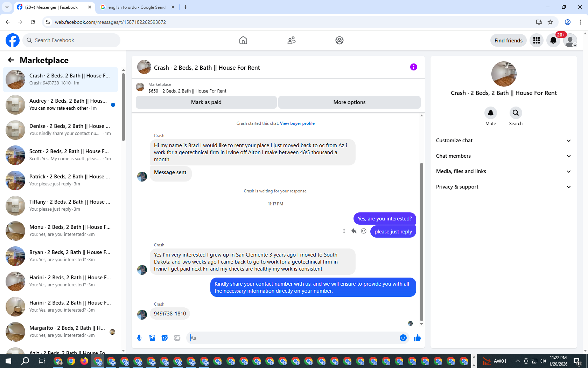Focus the Aa message input field
Image resolution: width=588 pixels, height=368 pixels.
(x=293, y=338)
